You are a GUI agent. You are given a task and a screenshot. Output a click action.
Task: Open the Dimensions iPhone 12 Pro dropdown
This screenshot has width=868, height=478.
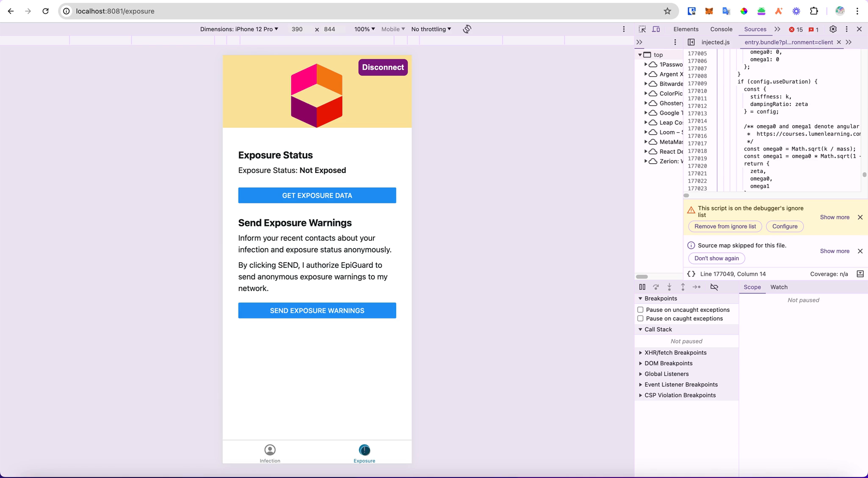pyautogui.click(x=239, y=29)
